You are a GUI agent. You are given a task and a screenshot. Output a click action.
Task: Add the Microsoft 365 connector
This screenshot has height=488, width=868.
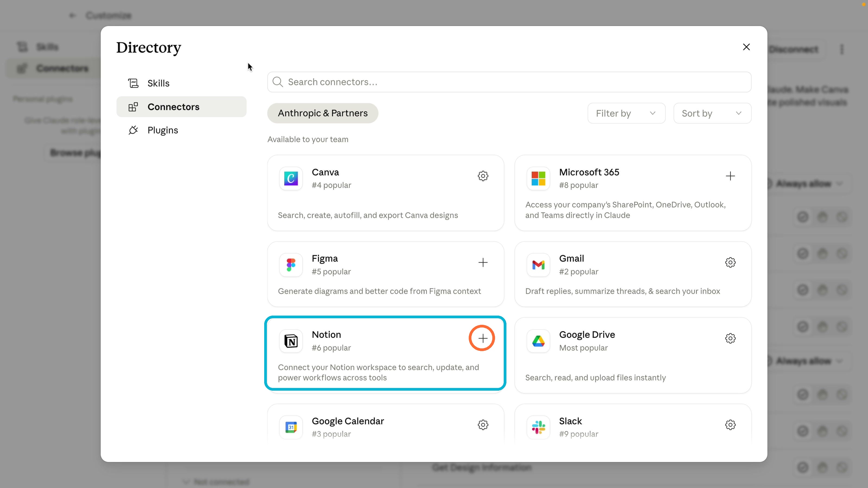pyautogui.click(x=730, y=176)
